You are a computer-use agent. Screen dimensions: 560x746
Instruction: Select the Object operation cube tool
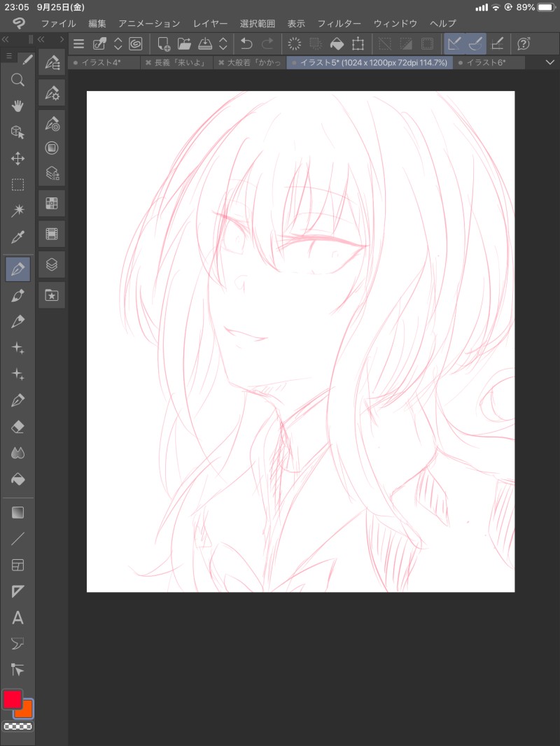point(17,132)
